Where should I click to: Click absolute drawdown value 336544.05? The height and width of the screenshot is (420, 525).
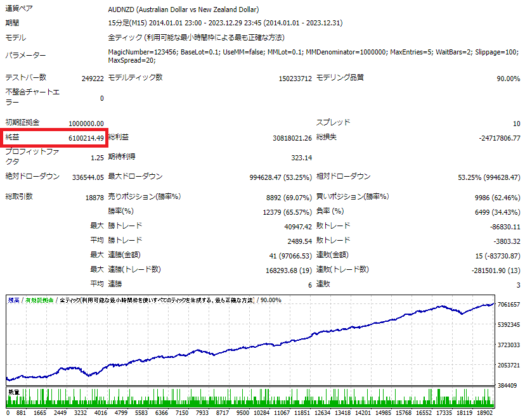88,177
